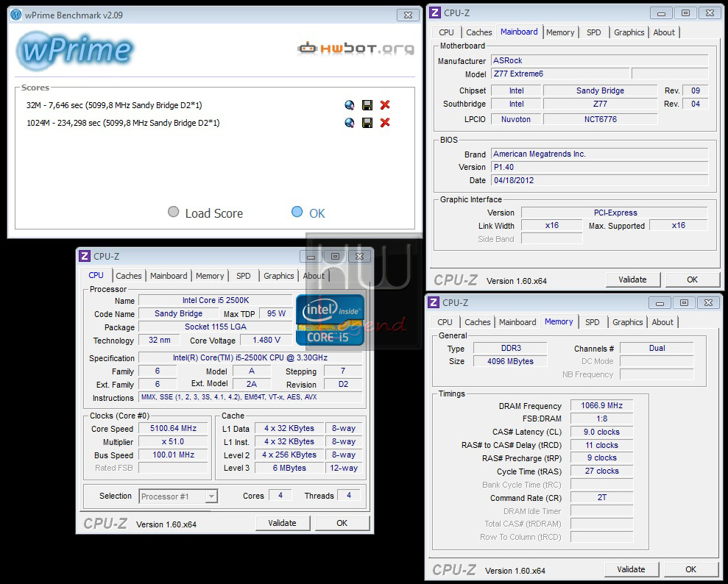Click Validate in the CPU window
This screenshot has height=584, width=728.
coord(282,523)
